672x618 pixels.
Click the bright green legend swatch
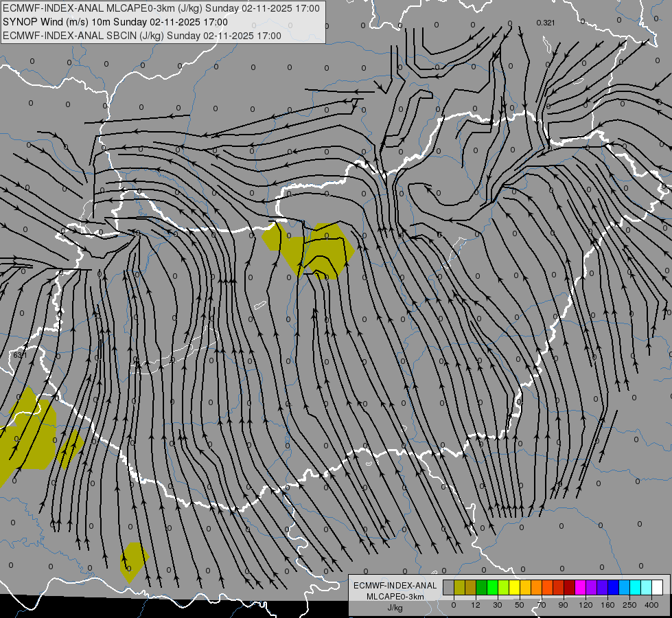492,587
